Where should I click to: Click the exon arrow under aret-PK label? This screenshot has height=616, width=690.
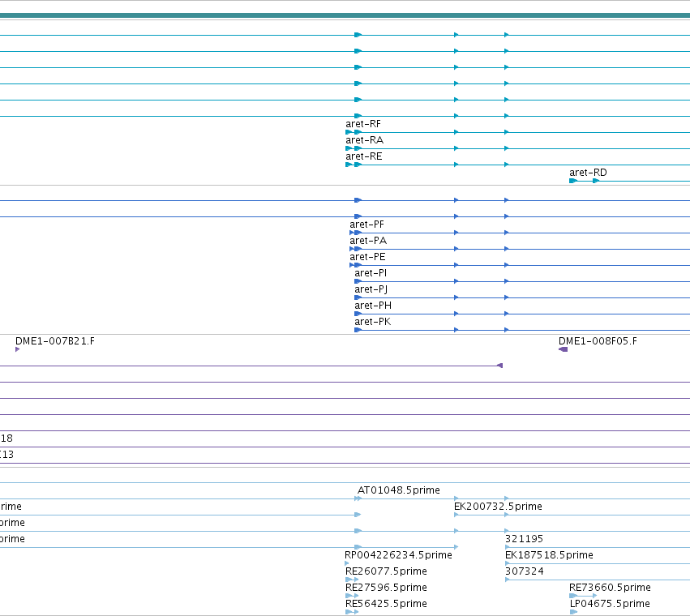358,330
